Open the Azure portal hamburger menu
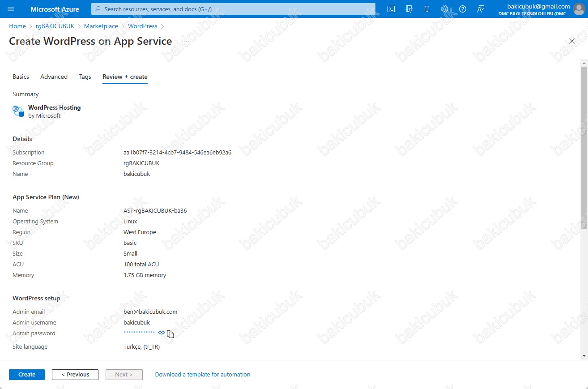The image size is (588, 389). [11, 9]
